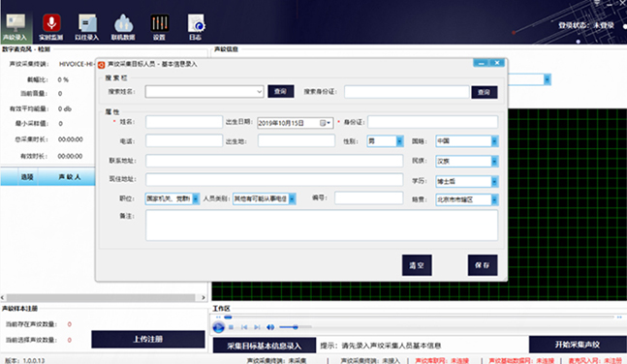Viewport: 627px width, 364px height.
Task: Jump to previous track in work area
Action: [x=244, y=327]
